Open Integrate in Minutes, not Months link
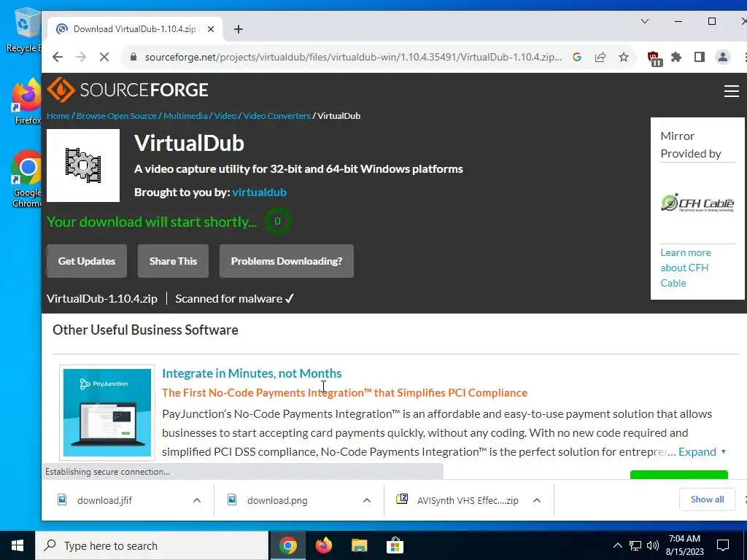747x560 pixels. (252, 373)
